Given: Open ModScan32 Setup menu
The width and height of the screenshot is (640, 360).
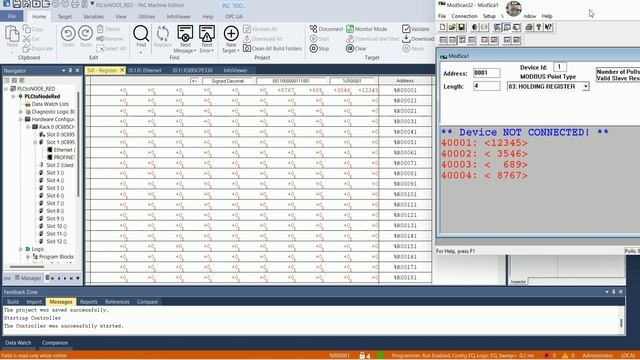Looking at the screenshot, I should (489, 16).
